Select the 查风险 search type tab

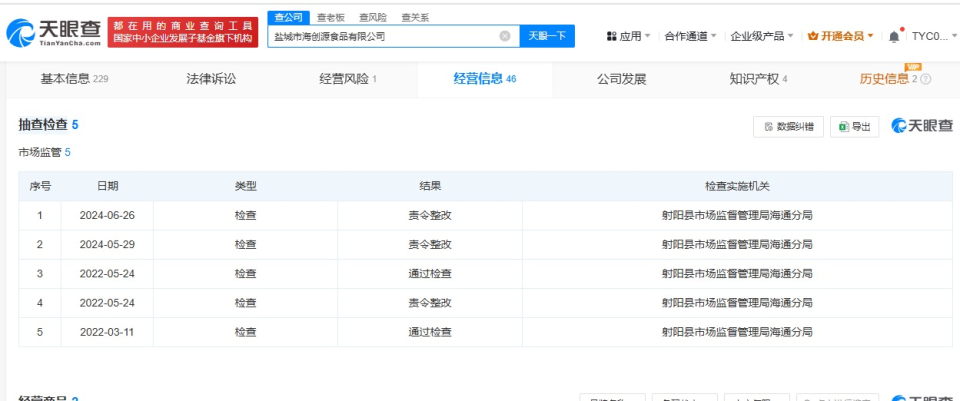pyautogui.click(x=372, y=17)
